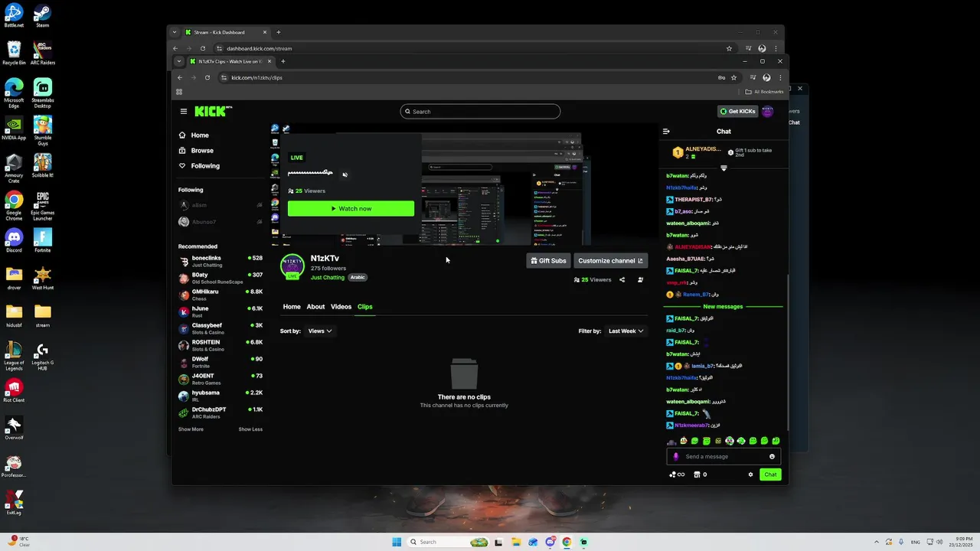Open recommended channel GMHikaru
Screen dimensions: 980x551
[220, 295]
